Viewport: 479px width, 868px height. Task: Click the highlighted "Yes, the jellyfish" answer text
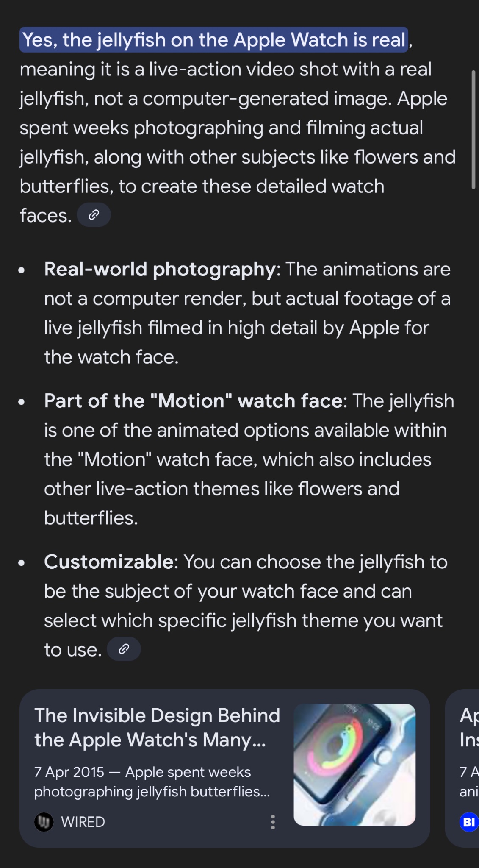click(214, 40)
